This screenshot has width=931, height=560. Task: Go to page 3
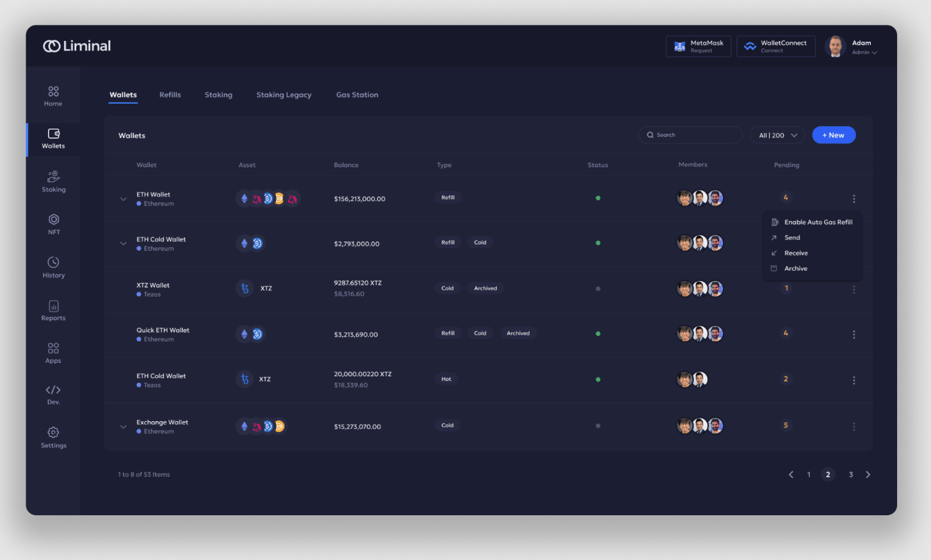851,475
